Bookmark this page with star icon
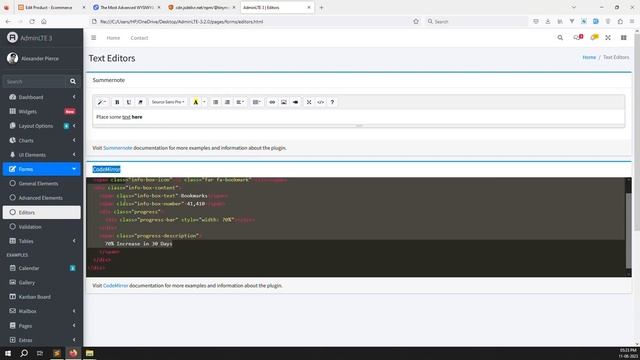Image resolution: width=640 pixels, height=360 pixels. click(x=416, y=21)
